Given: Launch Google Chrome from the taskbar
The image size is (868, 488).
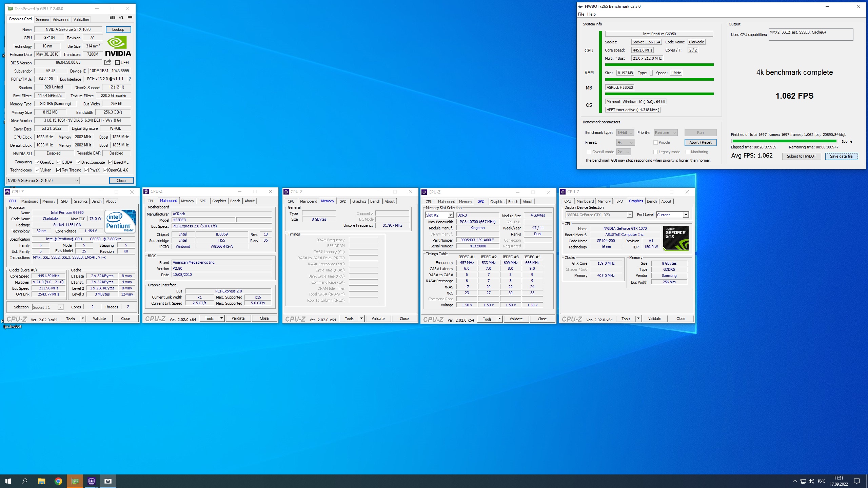Looking at the screenshot, I should click(58, 481).
